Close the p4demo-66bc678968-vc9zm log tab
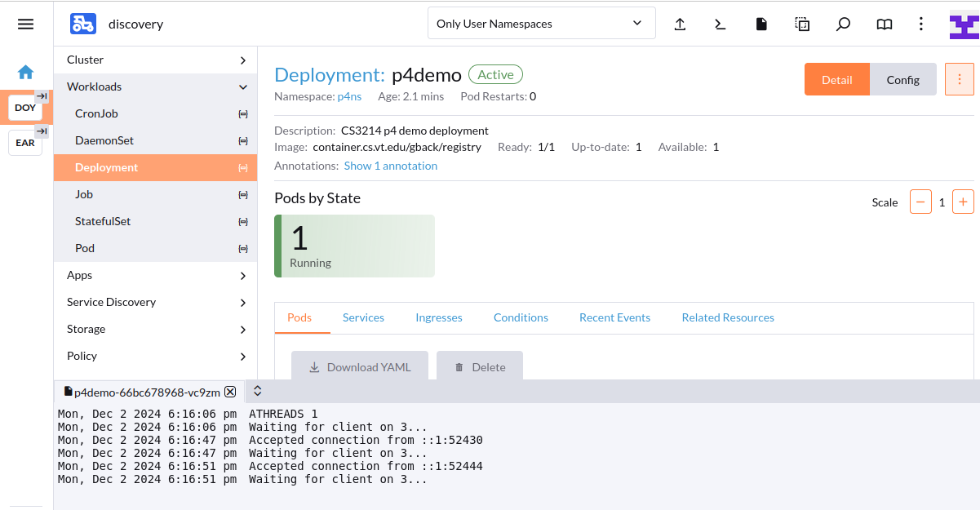Viewport: 980px width, 510px height. [230, 392]
